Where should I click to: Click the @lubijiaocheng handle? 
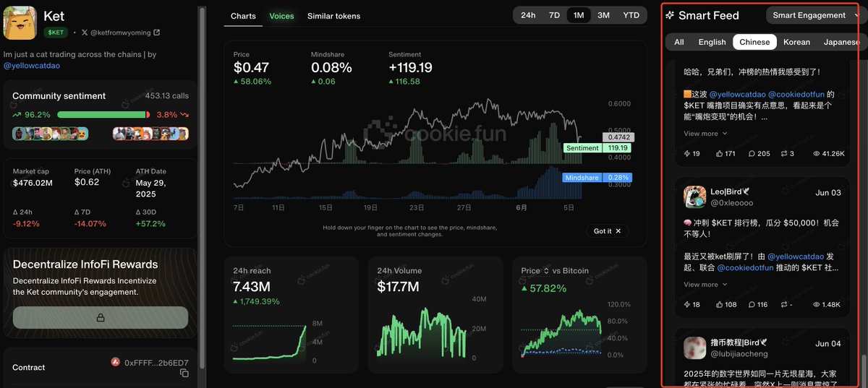[740, 354]
